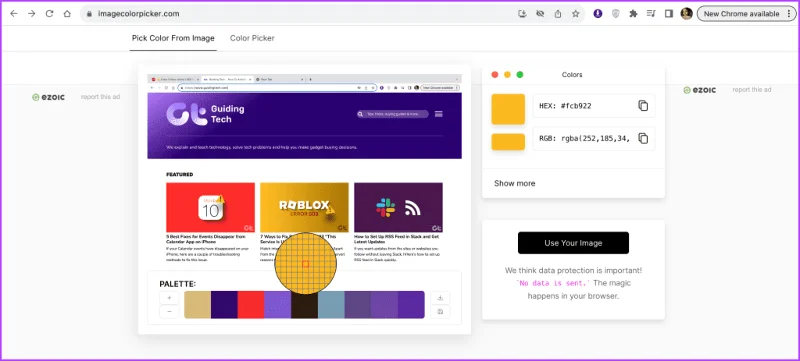Click the ezoic logo on the left

tap(48, 97)
